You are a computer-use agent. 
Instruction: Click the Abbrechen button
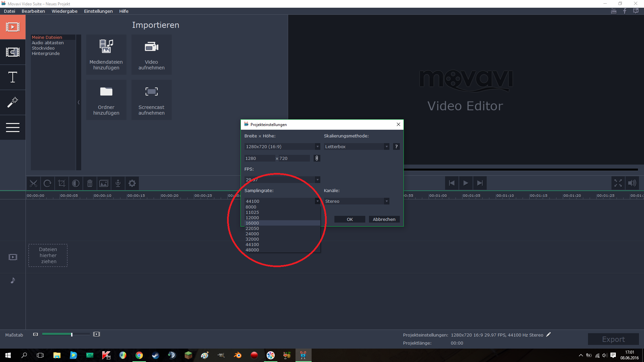pos(384,219)
